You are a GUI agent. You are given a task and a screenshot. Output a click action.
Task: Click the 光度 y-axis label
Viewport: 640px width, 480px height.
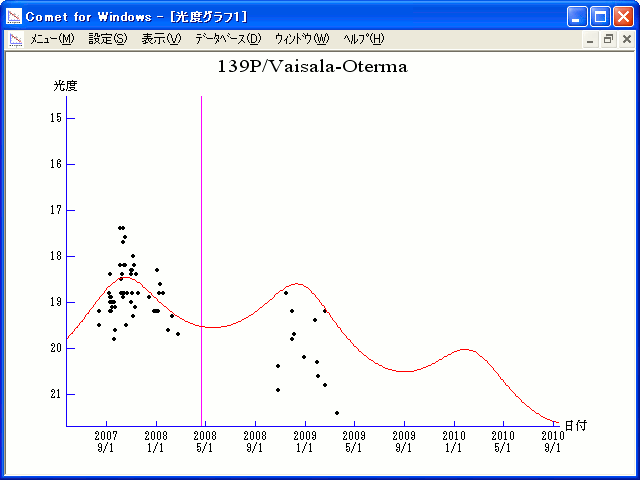65,86
